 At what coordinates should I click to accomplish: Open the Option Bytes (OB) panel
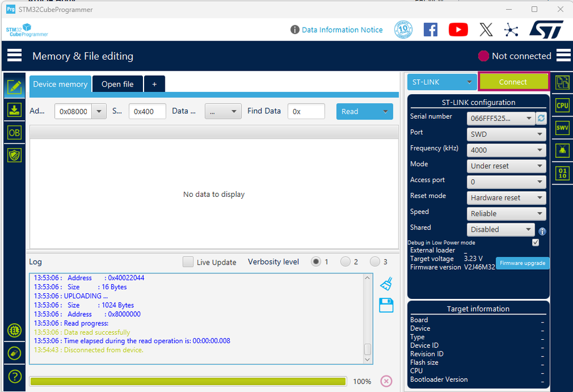point(14,133)
